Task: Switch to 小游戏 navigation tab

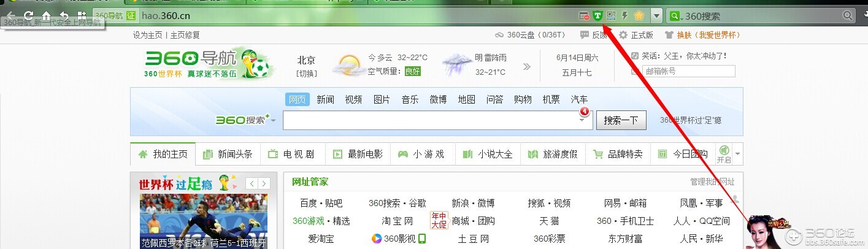Action: (x=423, y=154)
